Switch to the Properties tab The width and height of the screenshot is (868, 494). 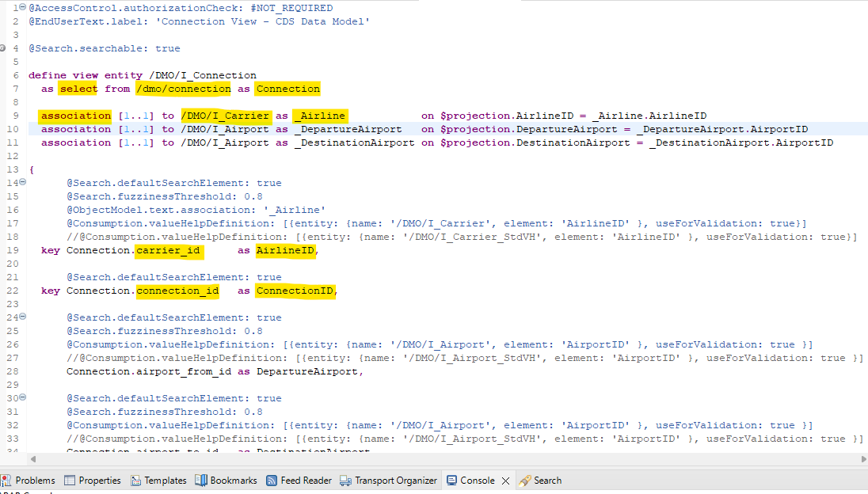pyautogui.click(x=93, y=481)
